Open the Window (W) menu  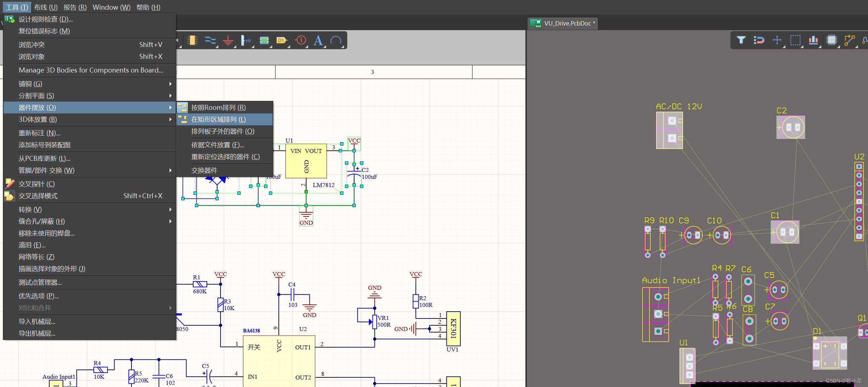pyautogui.click(x=112, y=7)
